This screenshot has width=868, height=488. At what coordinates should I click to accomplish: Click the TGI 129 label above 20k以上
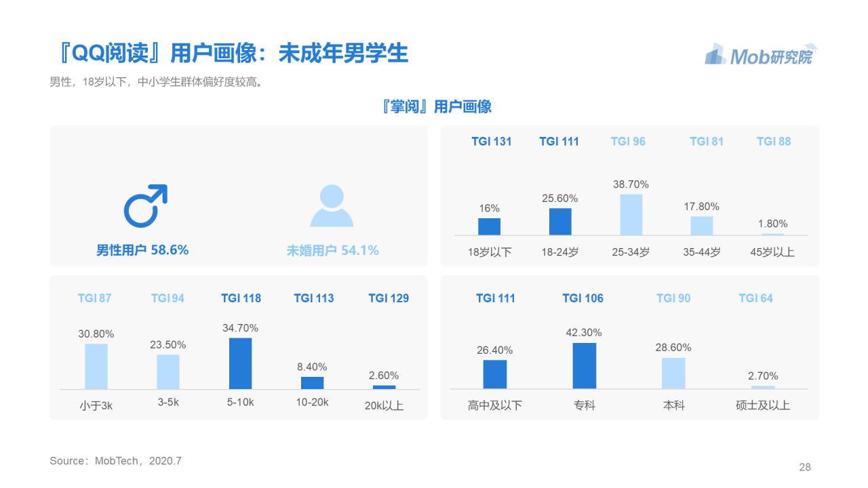tap(389, 298)
